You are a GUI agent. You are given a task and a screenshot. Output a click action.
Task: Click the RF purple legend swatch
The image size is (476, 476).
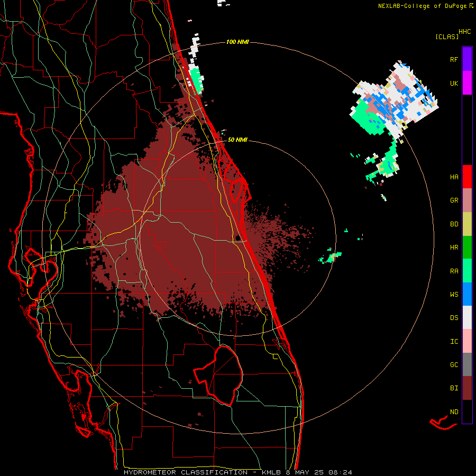pos(467,59)
